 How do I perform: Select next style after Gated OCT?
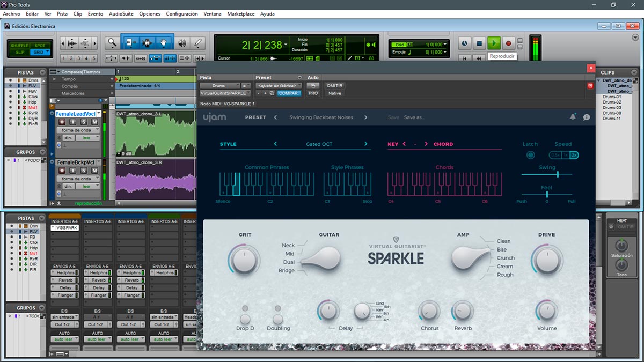coord(366,144)
